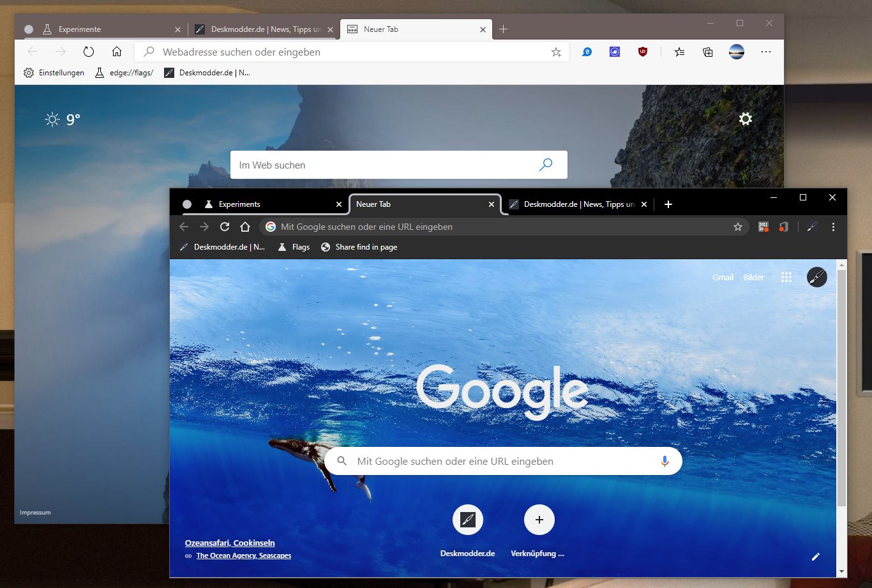
Task: Click uBlock extension icon in Edge
Action: [x=643, y=52]
